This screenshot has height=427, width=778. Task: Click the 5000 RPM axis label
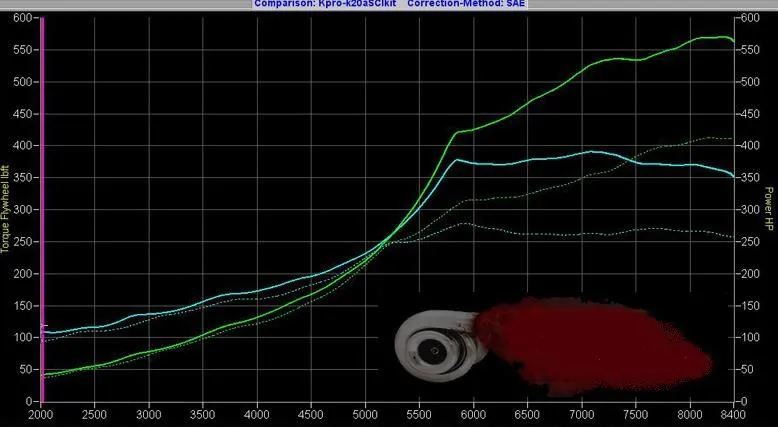(x=365, y=415)
